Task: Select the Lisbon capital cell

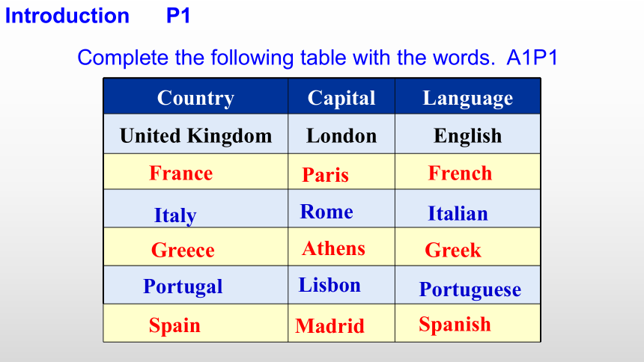Action: 341,285
